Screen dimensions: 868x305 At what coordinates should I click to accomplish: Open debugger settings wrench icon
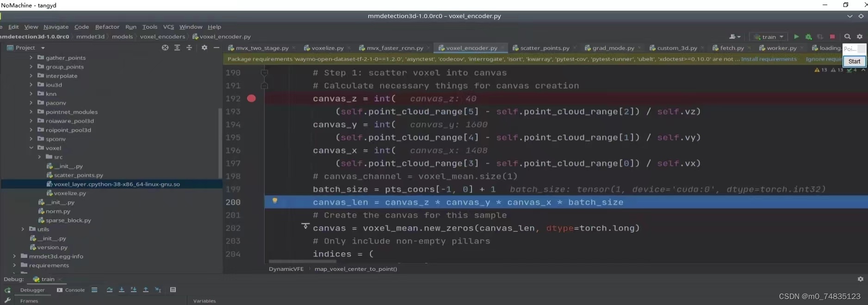coord(7,300)
